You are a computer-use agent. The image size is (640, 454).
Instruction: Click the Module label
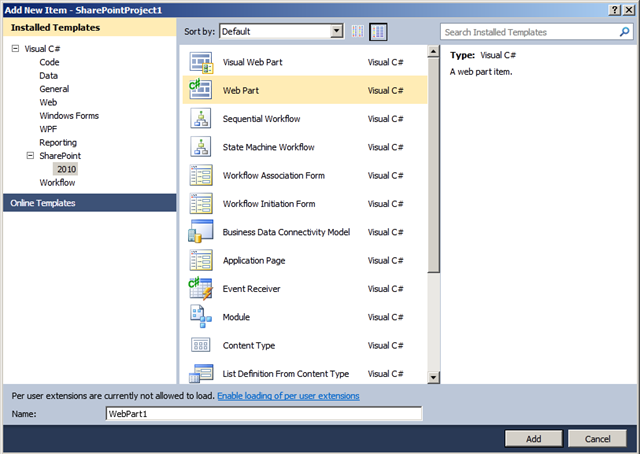[x=236, y=317]
